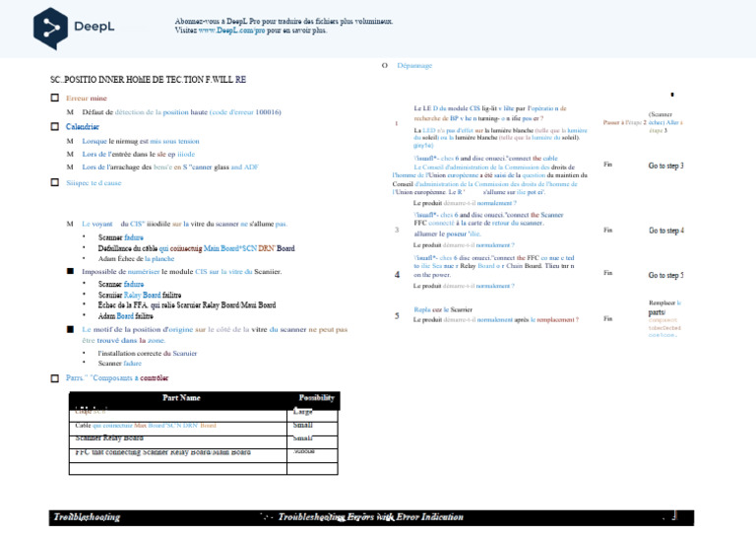Tick the square box beside Composants à contrôler
756x536 pixels.
(x=55, y=378)
